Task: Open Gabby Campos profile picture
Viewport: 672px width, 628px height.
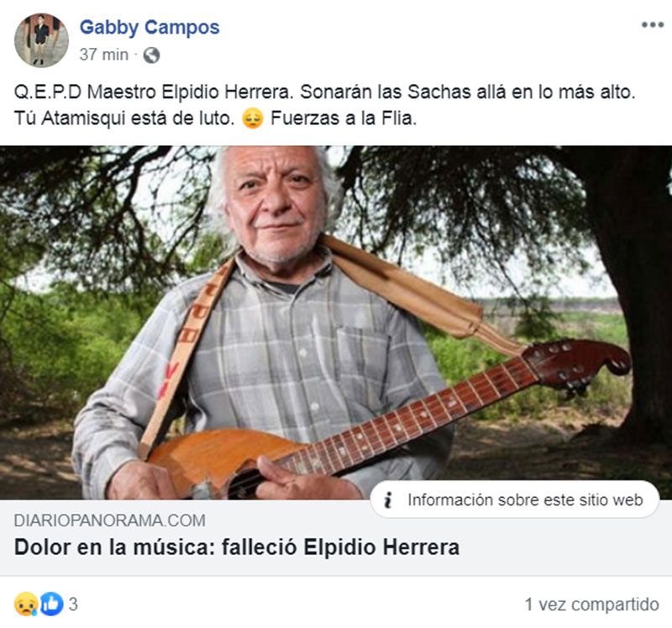Action: pyautogui.click(x=41, y=40)
